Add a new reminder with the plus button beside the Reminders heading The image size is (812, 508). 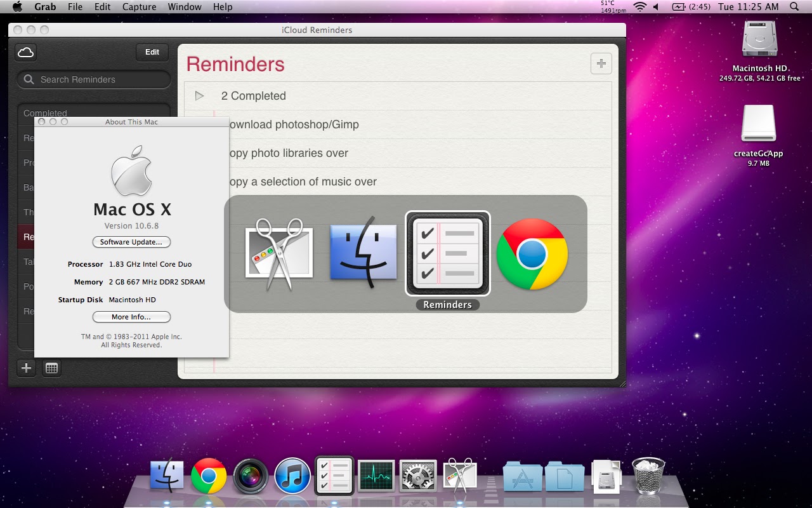tap(601, 63)
